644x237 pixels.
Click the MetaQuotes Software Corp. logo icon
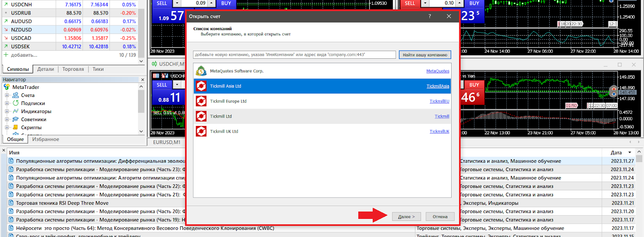click(201, 71)
